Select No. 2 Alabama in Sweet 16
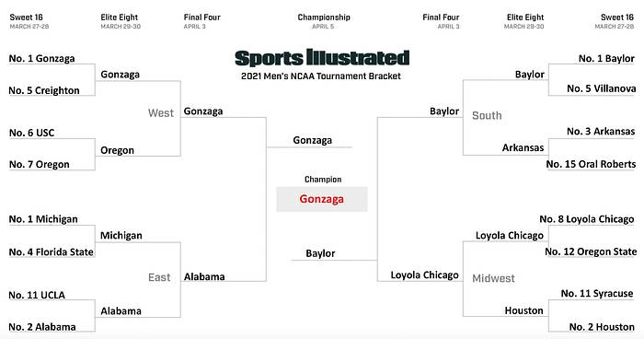The width and height of the screenshot is (644, 339). click(42, 327)
